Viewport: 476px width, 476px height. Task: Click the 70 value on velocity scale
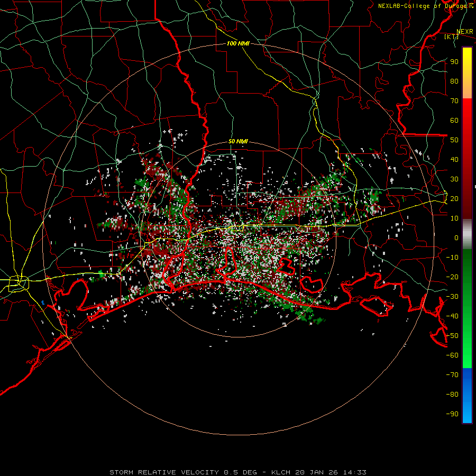(454, 101)
